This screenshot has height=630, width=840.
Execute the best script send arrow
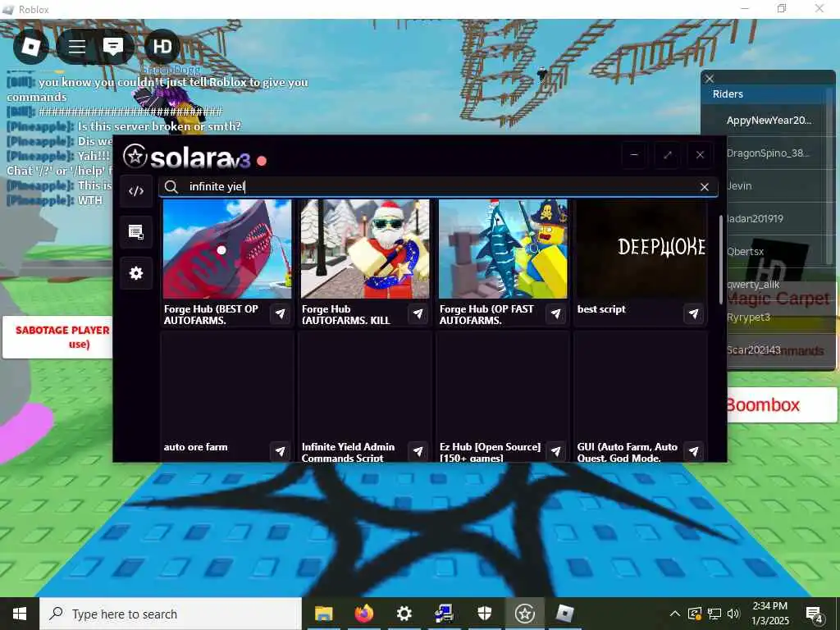[693, 314]
